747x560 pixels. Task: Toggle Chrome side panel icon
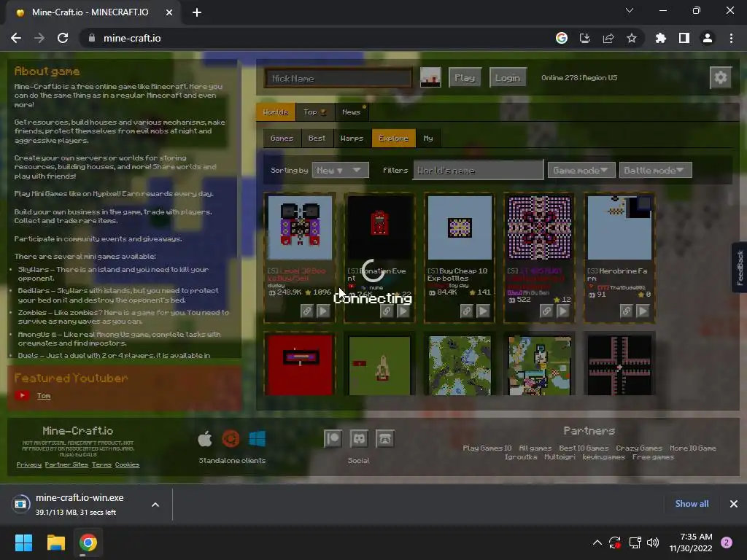coord(684,38)
